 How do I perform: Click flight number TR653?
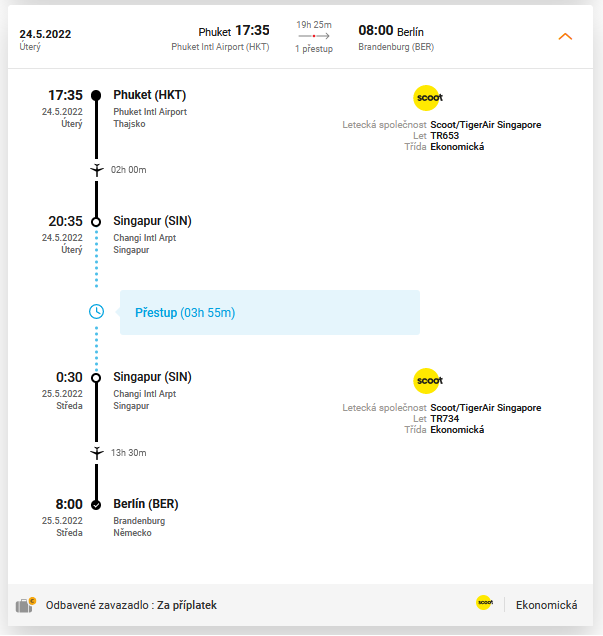click(x=445, y=135)
